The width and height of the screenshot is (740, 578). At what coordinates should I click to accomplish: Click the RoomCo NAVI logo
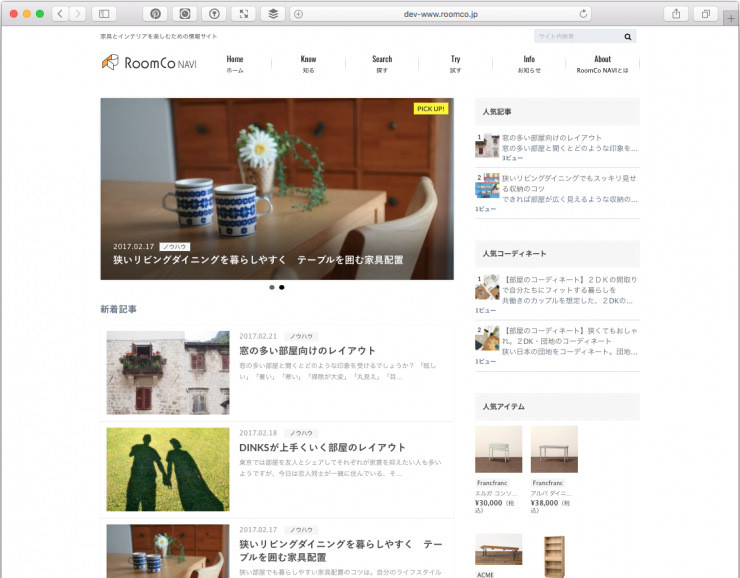[x=149, y=62]
